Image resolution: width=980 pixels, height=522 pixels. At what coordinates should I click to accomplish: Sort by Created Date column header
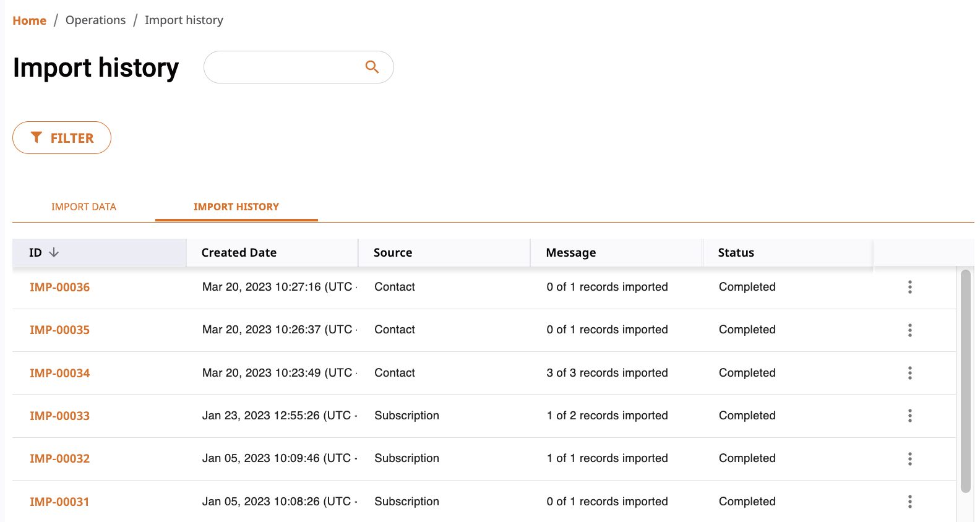click(239, 252)
